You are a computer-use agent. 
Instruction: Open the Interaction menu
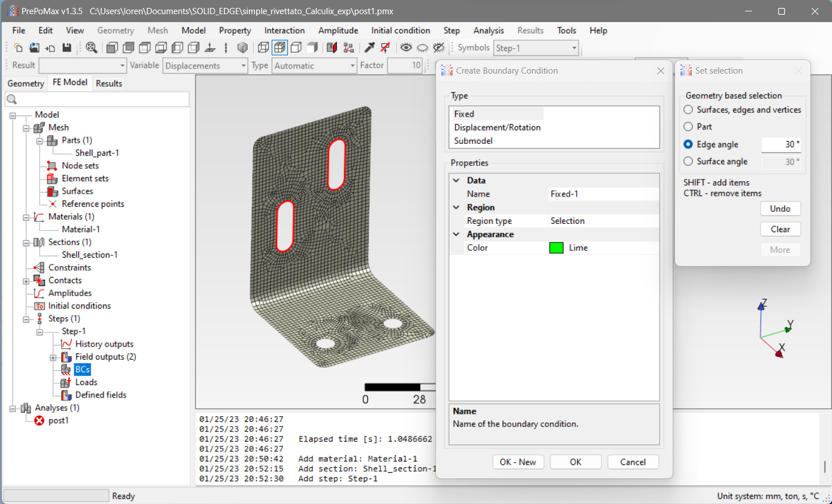[284, 31]
